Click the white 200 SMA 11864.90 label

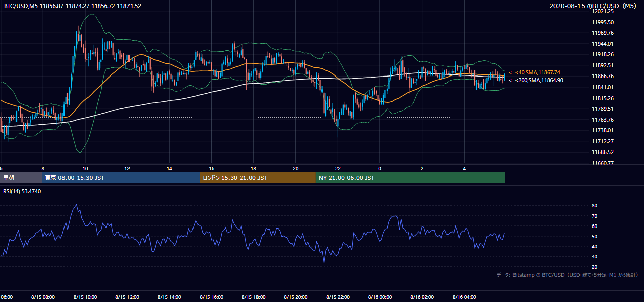(x=536, y=80)
